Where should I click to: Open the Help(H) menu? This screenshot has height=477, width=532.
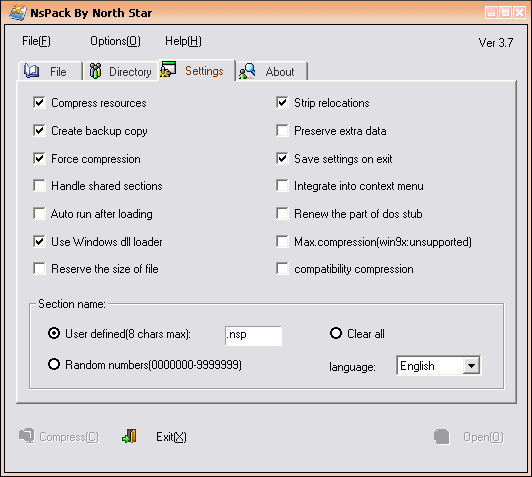[x=183, y=41]
